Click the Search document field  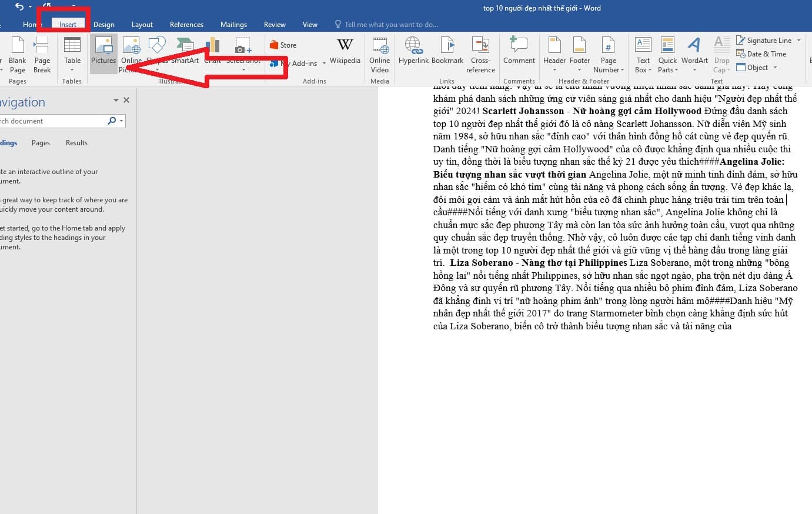(x=53, y=121)
